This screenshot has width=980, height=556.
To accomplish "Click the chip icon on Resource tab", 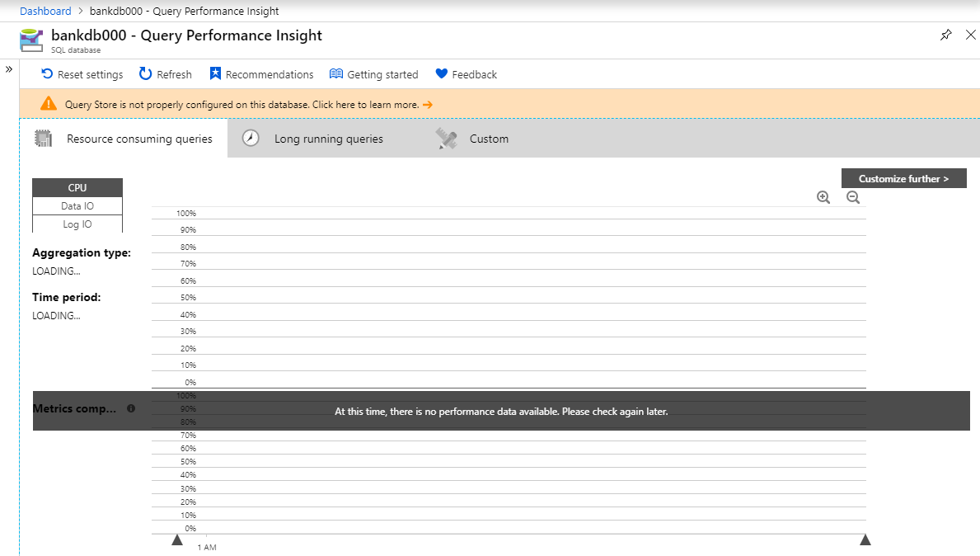I will (x=43, y=139).
